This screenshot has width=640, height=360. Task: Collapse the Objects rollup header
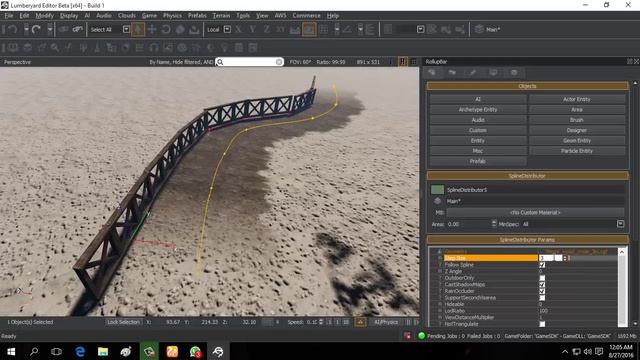tap(527, 86)
